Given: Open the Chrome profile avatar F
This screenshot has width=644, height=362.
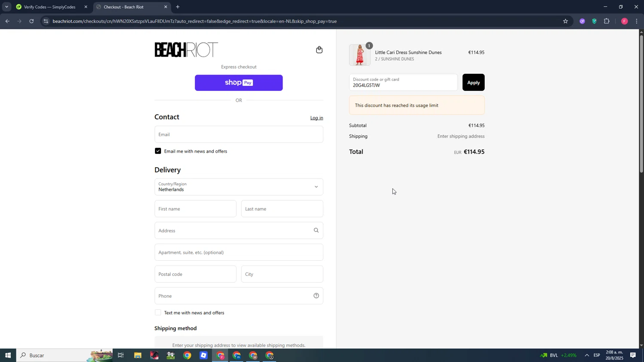Looking at the screenshot, I should pyautogui.click(x=624, y=21).
